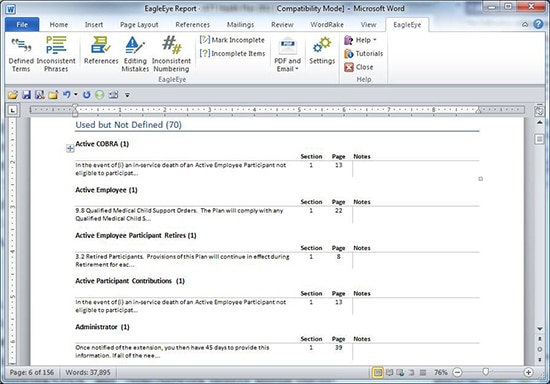Click the tab stop selector at ruler corner
This screenshot has height=384, width=550.
click(13, 110)
